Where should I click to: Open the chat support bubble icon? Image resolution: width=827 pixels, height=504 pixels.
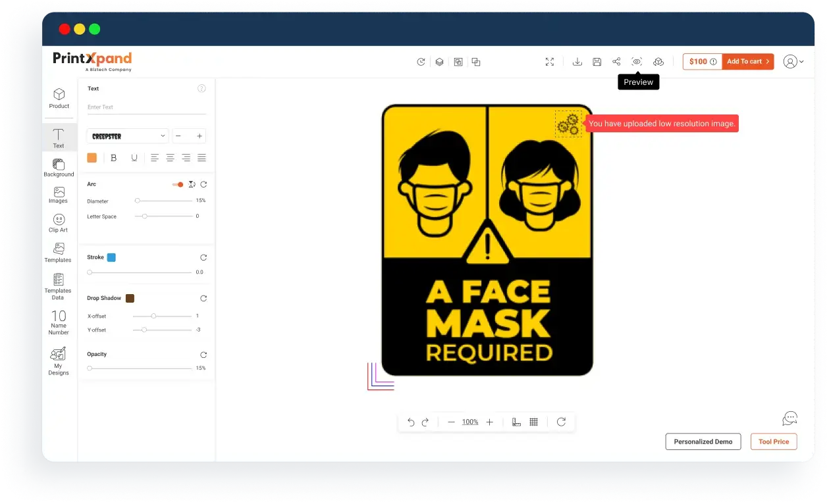tap(789, 418)
